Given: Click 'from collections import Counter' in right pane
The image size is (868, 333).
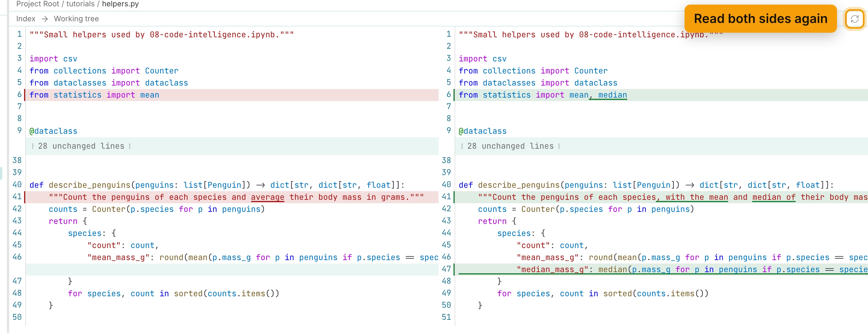Looking at the screenshot, I should point(533,71).
